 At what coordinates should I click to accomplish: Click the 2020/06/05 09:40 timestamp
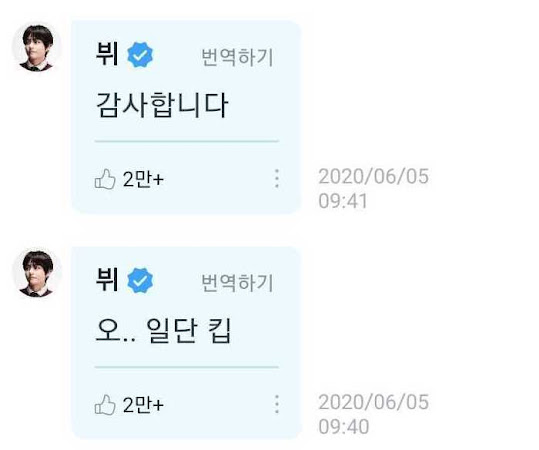pyautogui.click(x=374, y=414)
